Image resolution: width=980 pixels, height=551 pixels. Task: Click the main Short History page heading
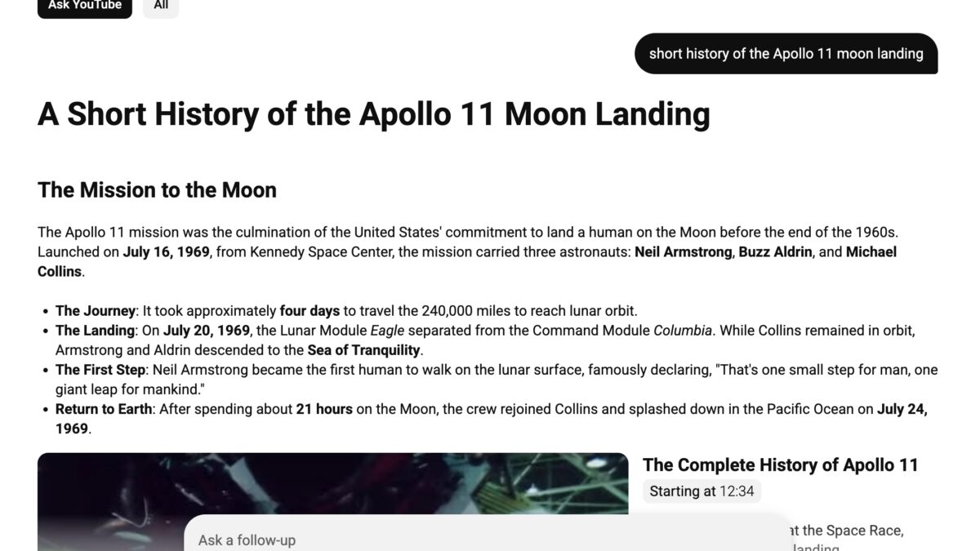click(373, 114)
